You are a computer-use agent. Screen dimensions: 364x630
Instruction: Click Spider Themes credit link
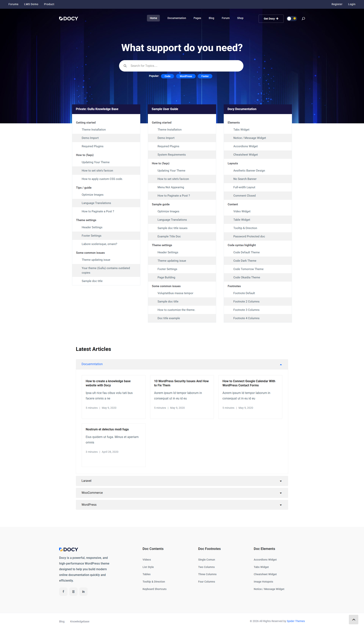pyautogui.click(x=296, y=621)
